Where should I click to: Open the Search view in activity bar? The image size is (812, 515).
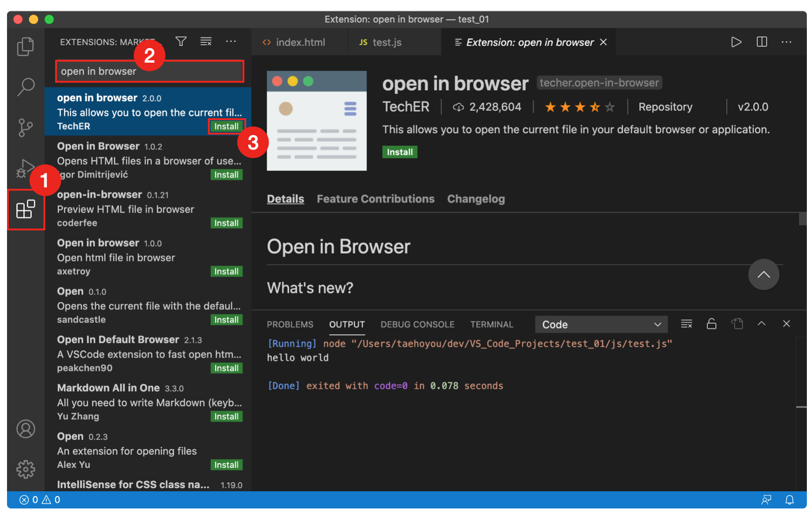[x=26, y=87]
